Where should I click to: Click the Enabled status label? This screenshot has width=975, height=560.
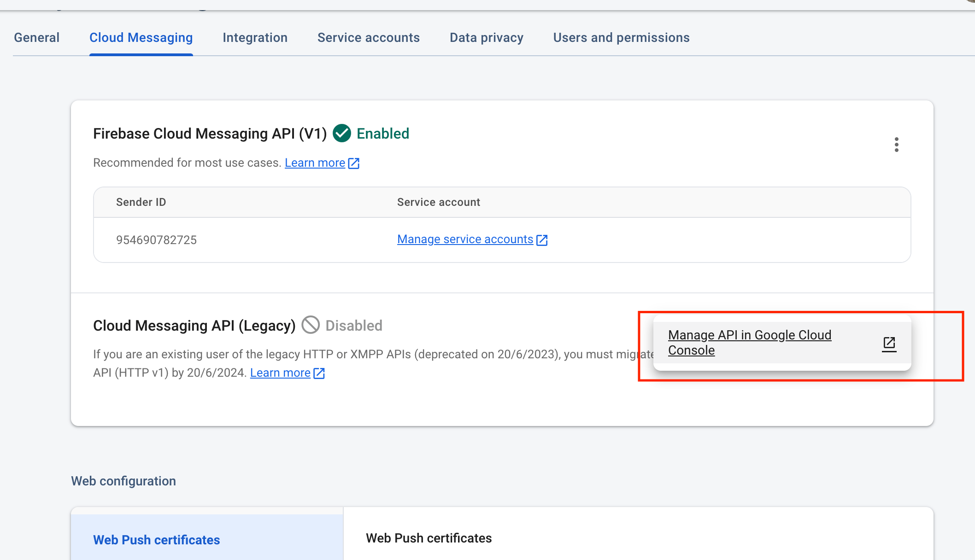pos(383,134)
